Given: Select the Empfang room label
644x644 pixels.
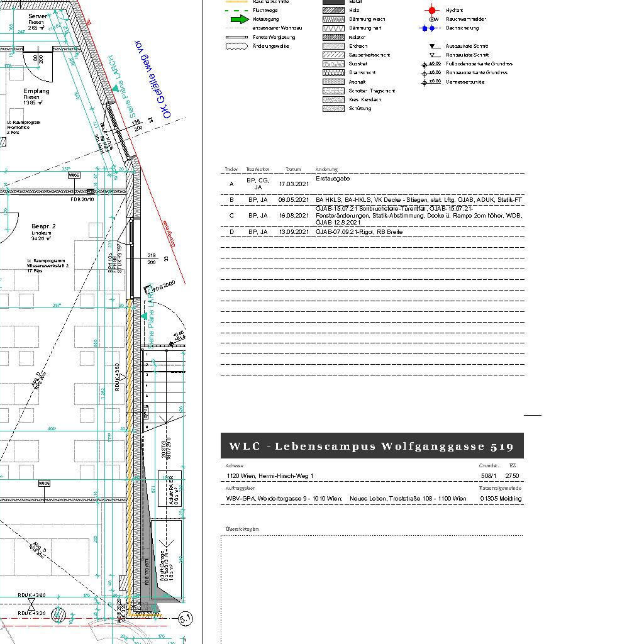Looking at the screenshot, I should tap(36, 92).
